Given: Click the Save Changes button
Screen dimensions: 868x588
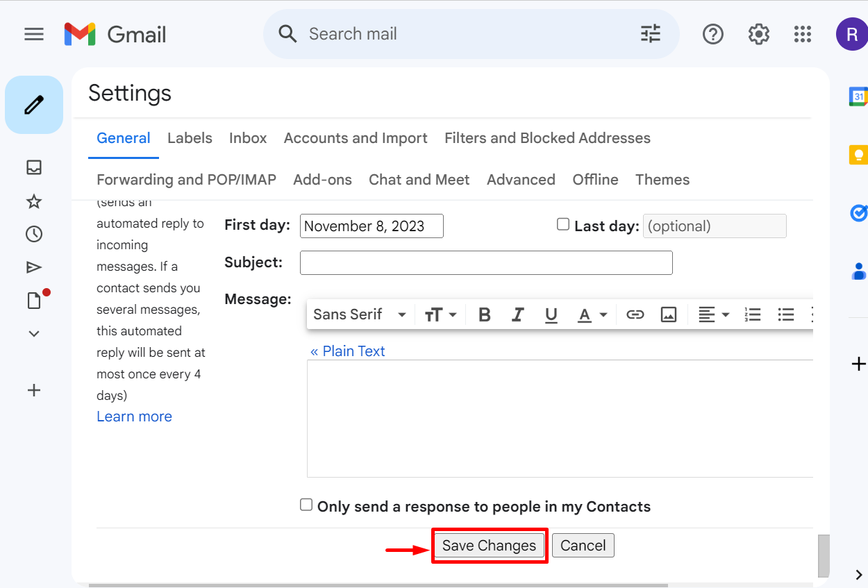Looking at the screenshot, I should pos(489,546).
